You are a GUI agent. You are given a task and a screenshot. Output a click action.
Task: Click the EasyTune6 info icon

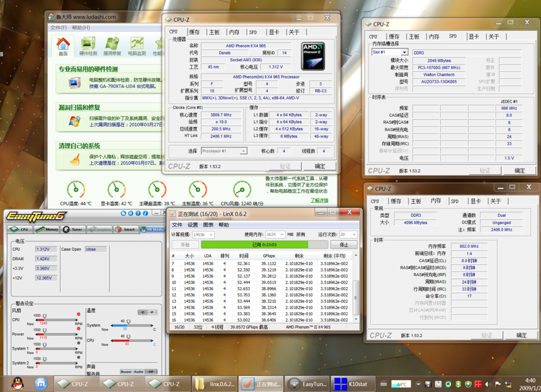145,213
